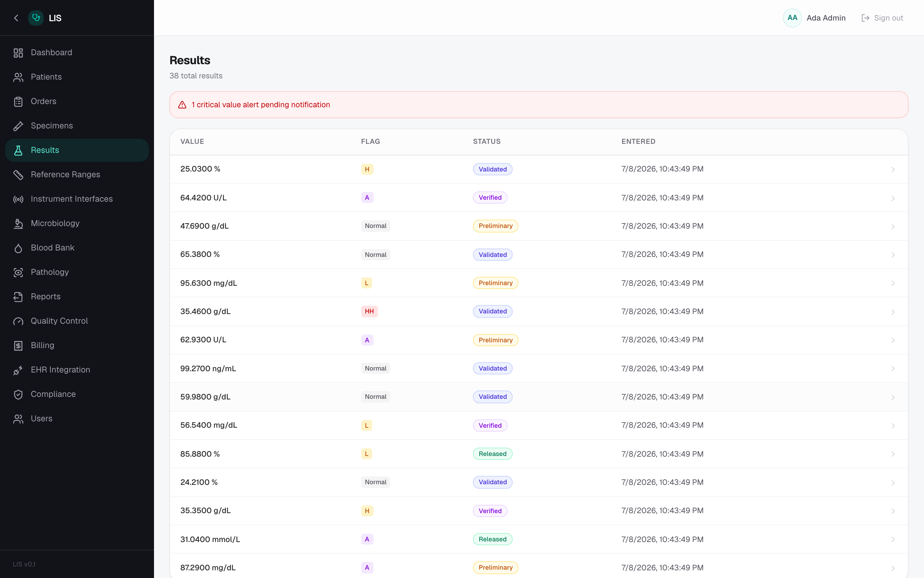This screenshot has width=924, height=578.
Task: Click the back arrow in sidebar header
Action: pos(16,18)
